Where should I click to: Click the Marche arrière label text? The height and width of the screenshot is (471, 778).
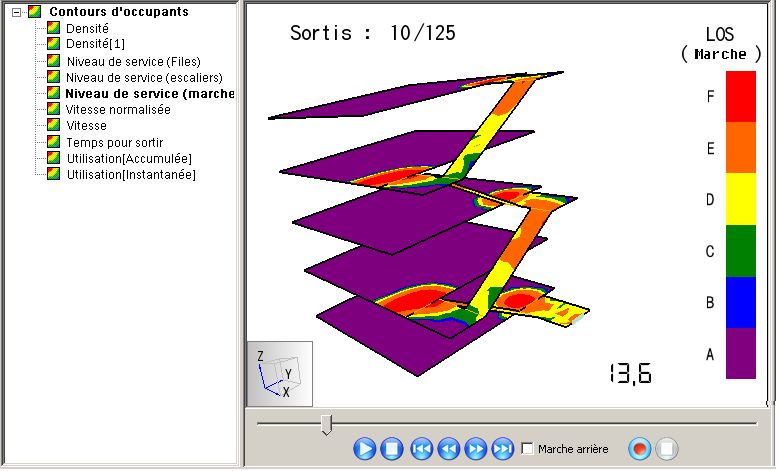(573, 449)
